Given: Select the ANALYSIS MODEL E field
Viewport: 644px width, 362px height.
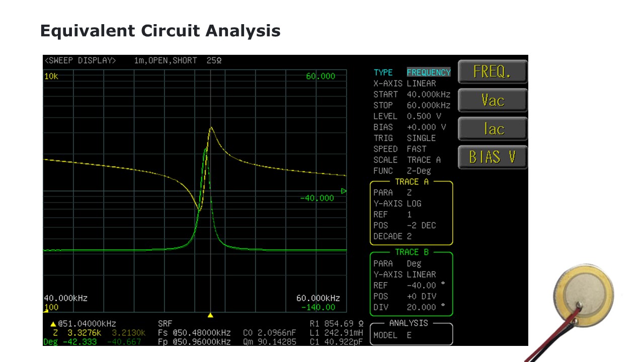Looking at the screenshot, I should [392, 335].
